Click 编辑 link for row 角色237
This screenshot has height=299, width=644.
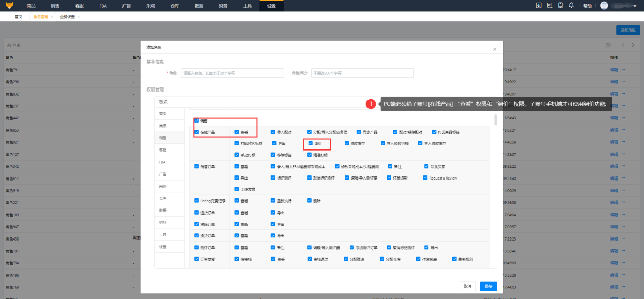(614, 106)
